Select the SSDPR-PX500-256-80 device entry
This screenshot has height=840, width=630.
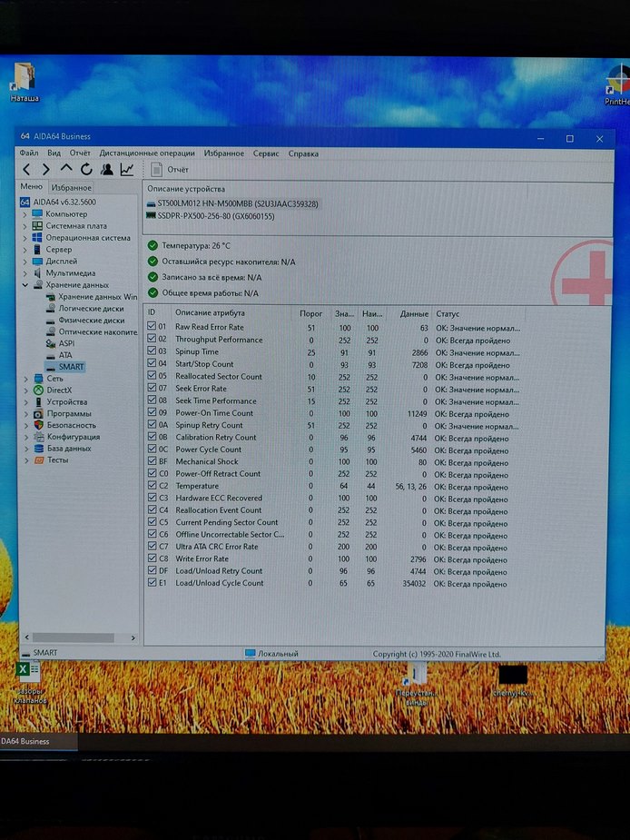click(215, 216)
